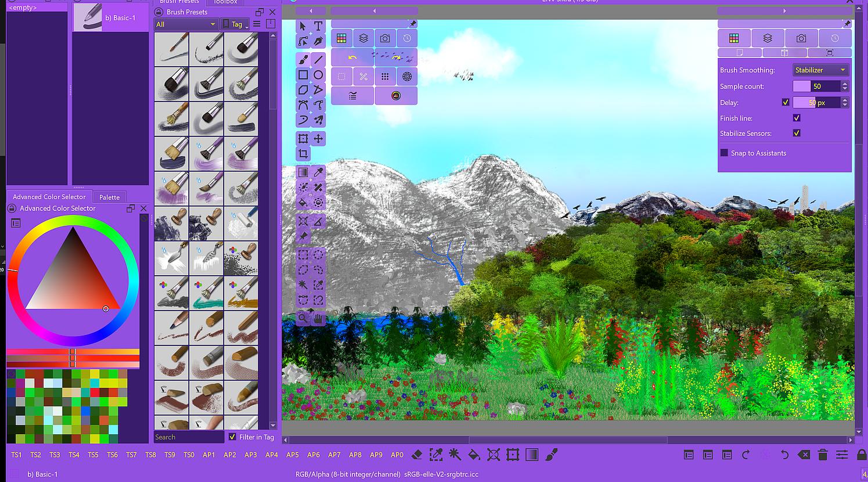Enable Snap to Assistants checkbox
The height and width of the screenshot is (482, 868).
(724, 153)
